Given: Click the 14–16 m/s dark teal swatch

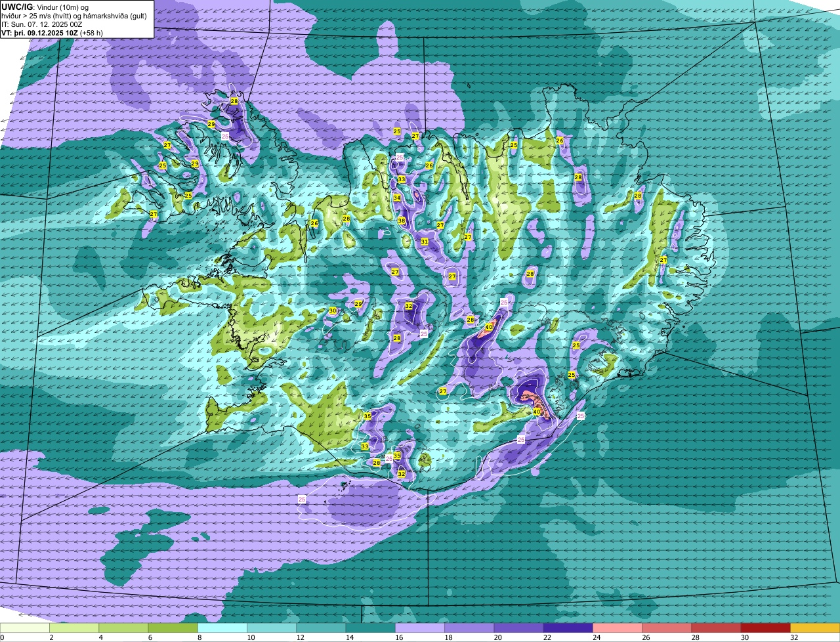Looking at the screenshot, I should [x=370, y=628].
